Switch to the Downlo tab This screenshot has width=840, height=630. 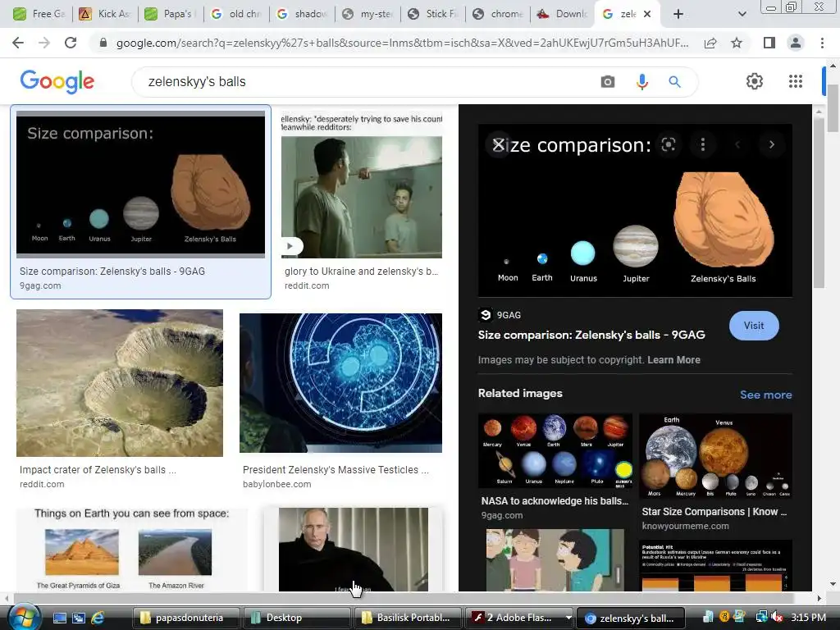(563, 14)
